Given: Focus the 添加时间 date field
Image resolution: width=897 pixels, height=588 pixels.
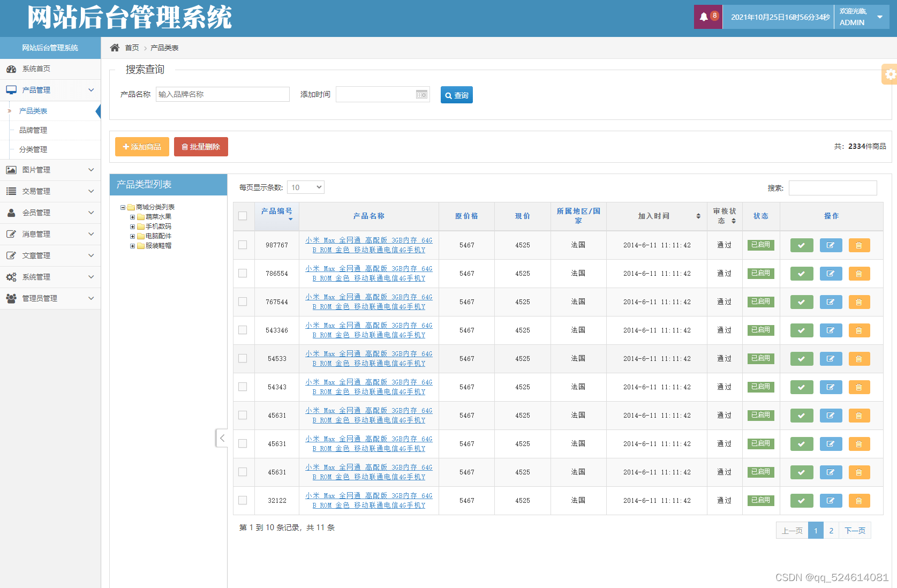Looking at the screenshot, I should pos(382,94).
